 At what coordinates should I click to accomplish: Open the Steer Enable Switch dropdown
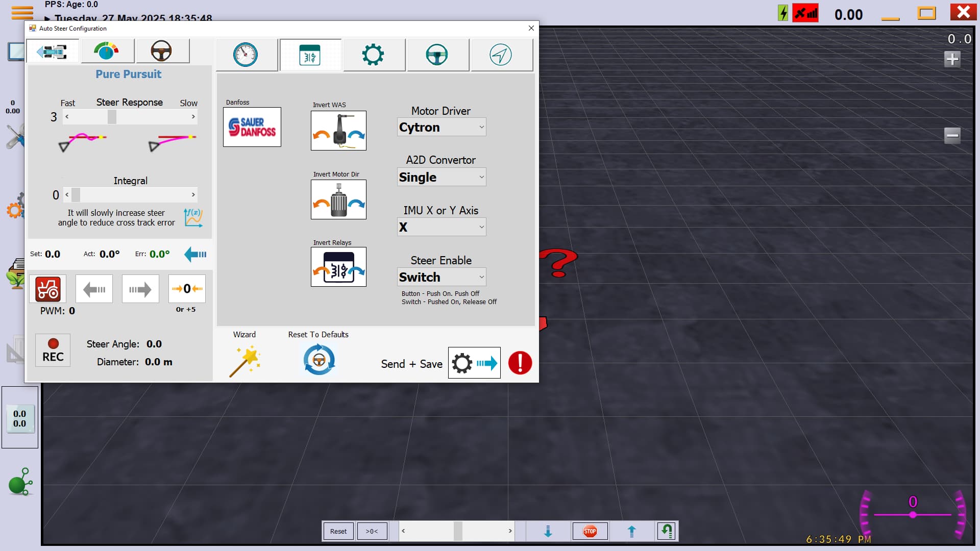[x=442, y=277]
